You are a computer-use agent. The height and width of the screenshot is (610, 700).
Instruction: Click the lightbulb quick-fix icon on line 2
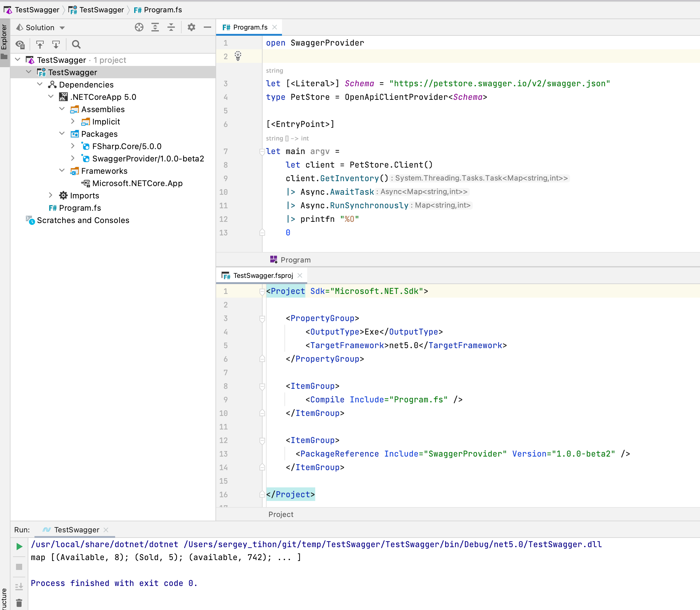click(238, 56)
